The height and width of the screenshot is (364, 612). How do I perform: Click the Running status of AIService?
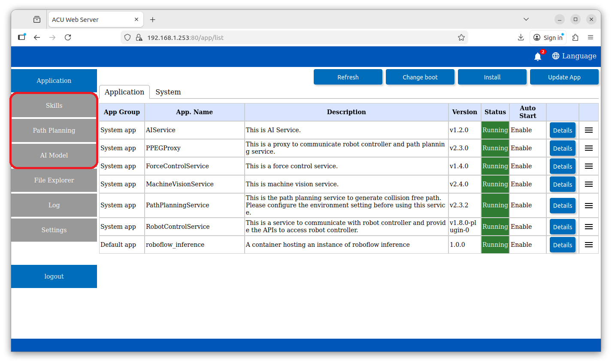tap(495, 130)
